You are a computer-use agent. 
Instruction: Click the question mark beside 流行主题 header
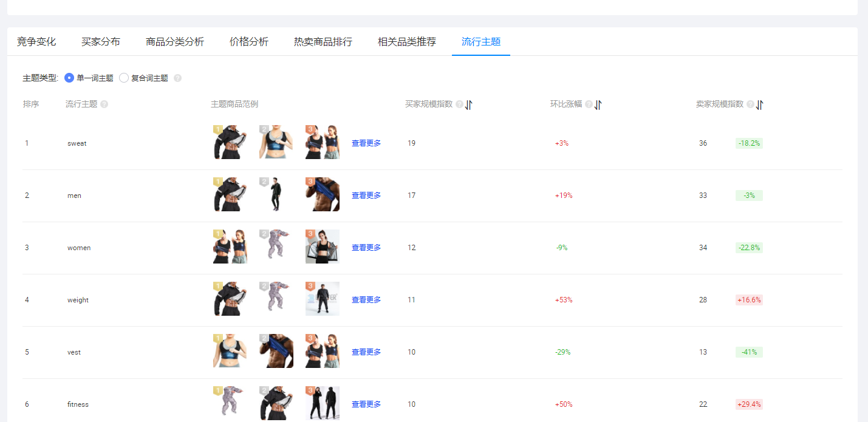(x=104, y=104)
